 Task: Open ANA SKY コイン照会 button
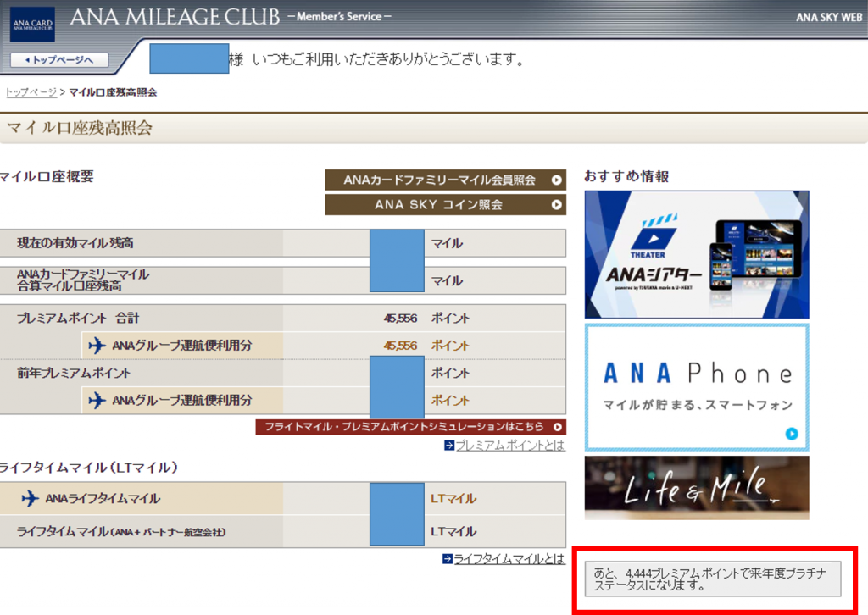click(x=446, y=205)
